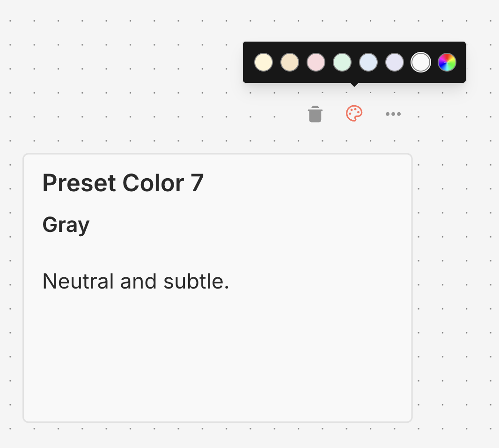
Task: Choose the purple color option
Action: click(395, 62)
